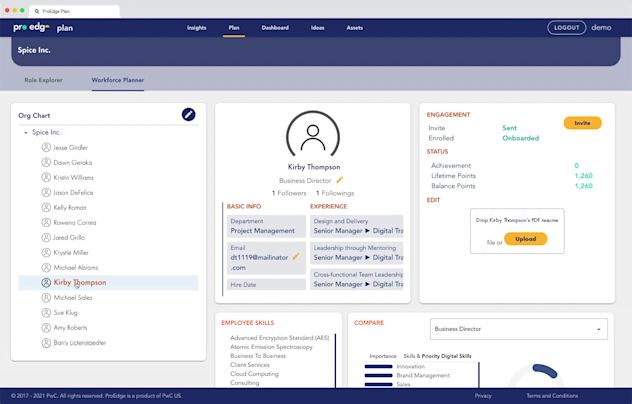Click the Hire Date field
Viewport: 632px width, 404px height.
pos(266,284)
